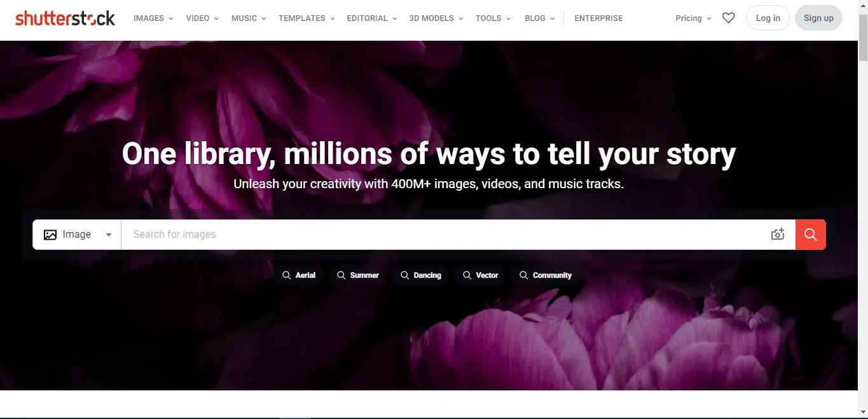
Task: Click the red search magnifier button
Action: (x=810, y=235)
